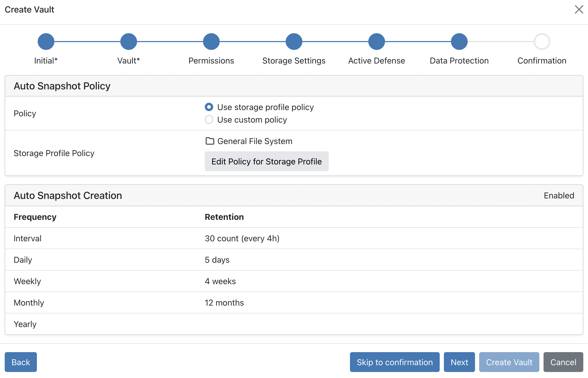The image size is (588, 378).
Task: Go to the Confirmation step circle
Action: point(542,42)
